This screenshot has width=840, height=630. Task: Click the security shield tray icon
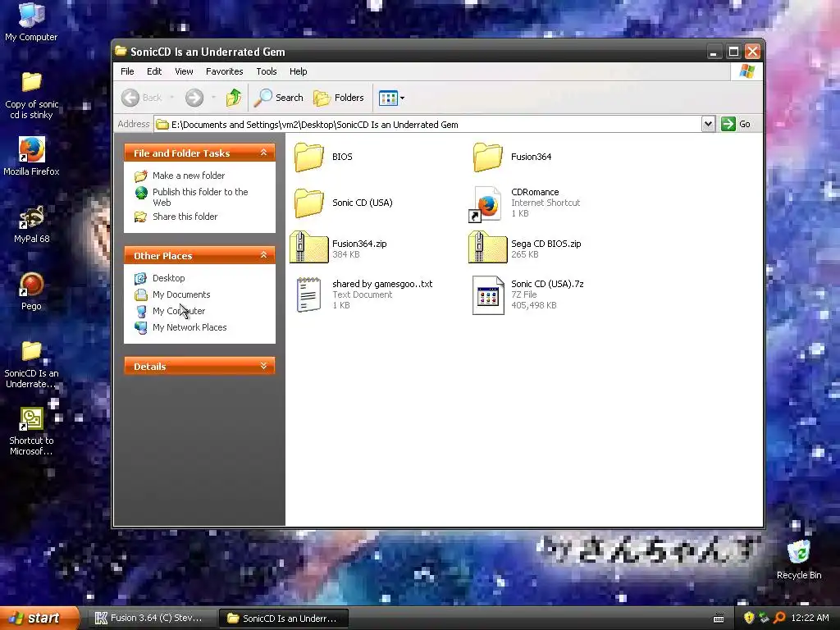[x=749, y=618]
